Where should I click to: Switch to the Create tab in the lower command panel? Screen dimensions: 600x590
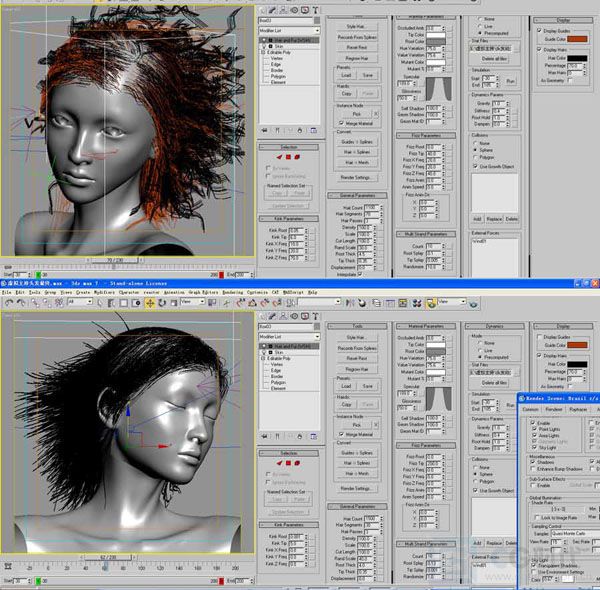coord(262,316)
